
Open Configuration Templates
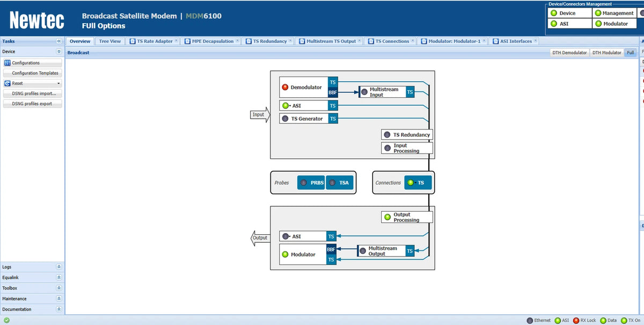coord(33,73)
